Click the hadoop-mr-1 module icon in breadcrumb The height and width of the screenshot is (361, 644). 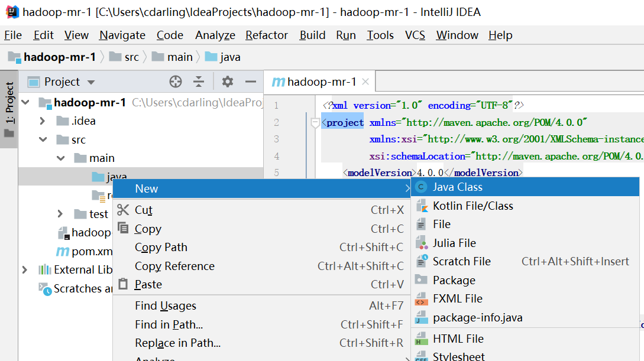tap(14, 57)
